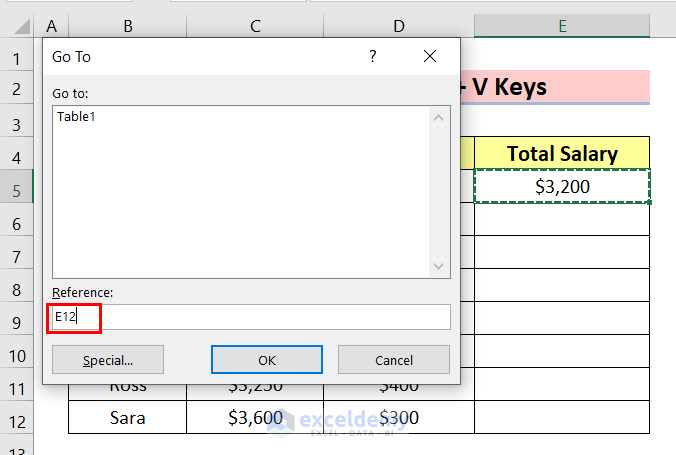Click the $3,200 cell
This screenshot has width=676, height=455.
(562, 186)
